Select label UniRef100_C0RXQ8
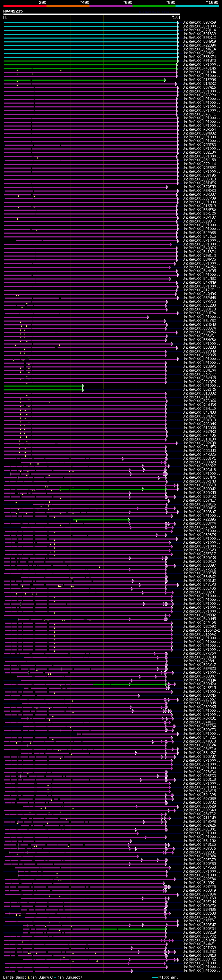 tap(199, 443)
